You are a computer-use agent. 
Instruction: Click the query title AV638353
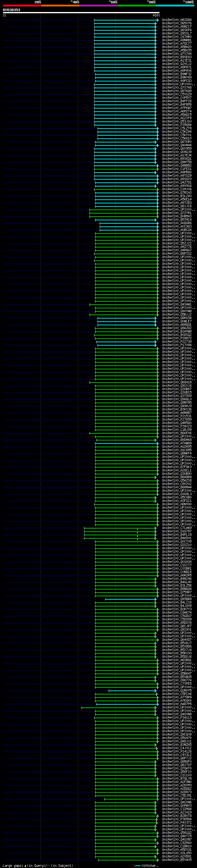(x=11, y=10)
